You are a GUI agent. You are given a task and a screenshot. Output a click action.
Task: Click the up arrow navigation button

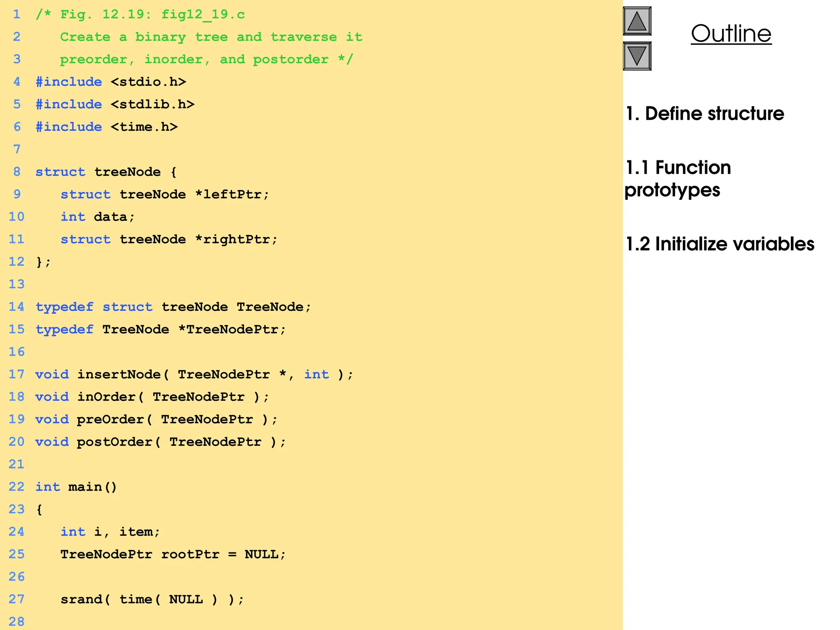coord(637,21)
